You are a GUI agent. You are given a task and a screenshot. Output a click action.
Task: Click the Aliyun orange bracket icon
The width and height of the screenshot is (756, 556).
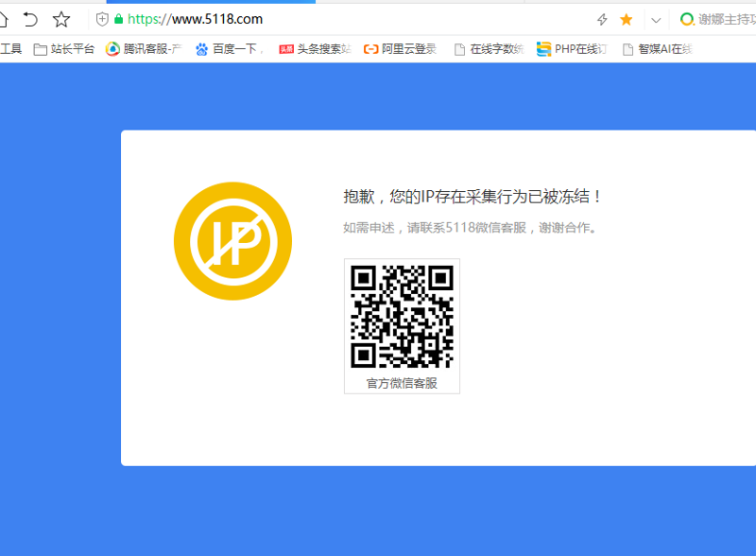370,49
